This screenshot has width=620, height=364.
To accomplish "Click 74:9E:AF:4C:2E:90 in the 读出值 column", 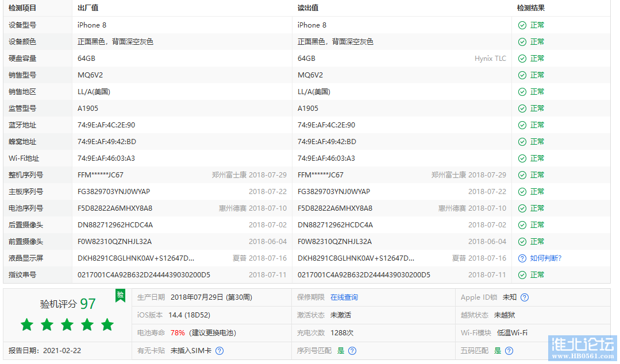I will pos(326,125).
